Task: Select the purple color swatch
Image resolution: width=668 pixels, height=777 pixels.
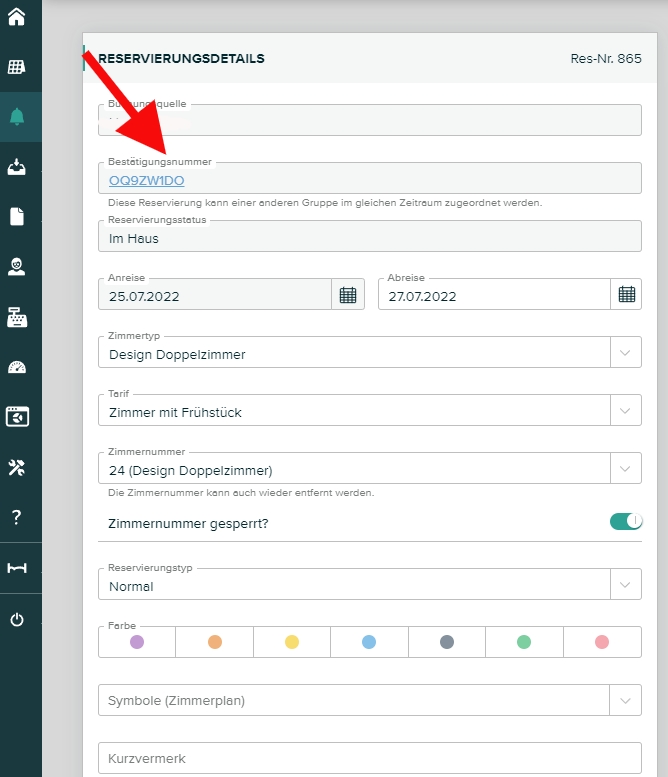Action: (x=137, y=642)
